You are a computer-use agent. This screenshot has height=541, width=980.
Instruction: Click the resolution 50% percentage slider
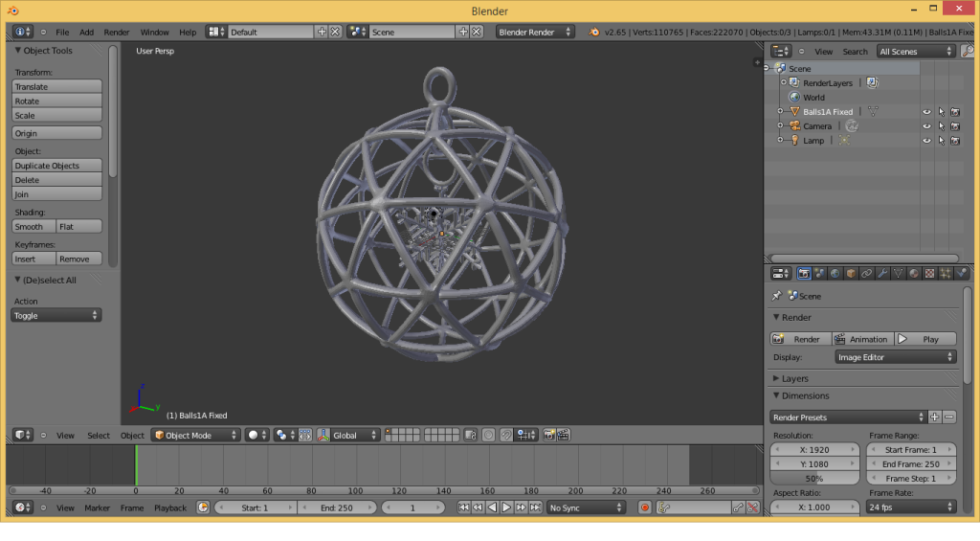coord(814,478)
